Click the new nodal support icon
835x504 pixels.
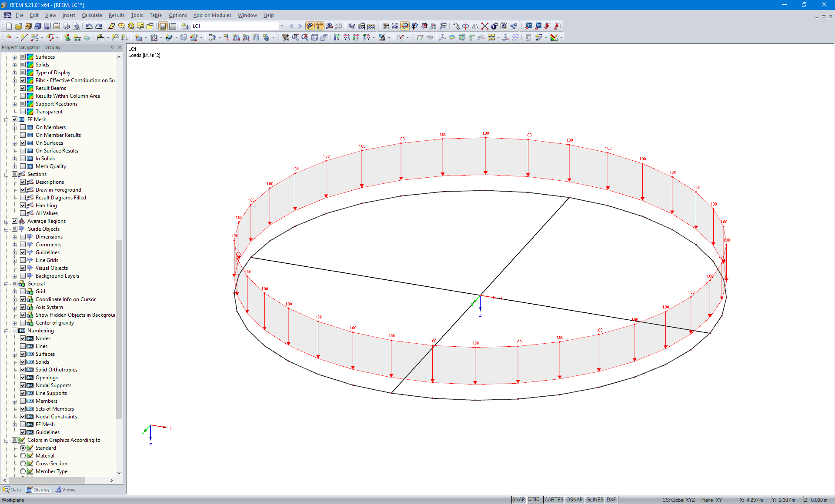[x=67, y=38]
